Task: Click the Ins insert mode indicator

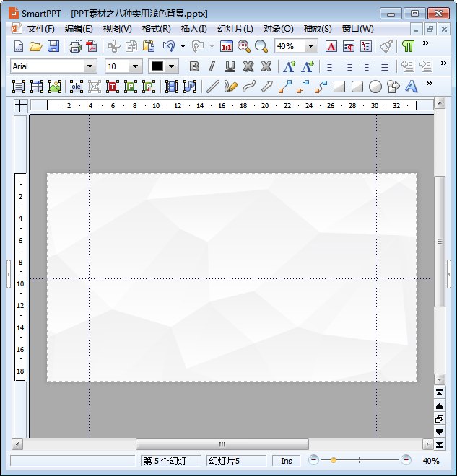Action: pyautogui.click(x=286, y=461)
